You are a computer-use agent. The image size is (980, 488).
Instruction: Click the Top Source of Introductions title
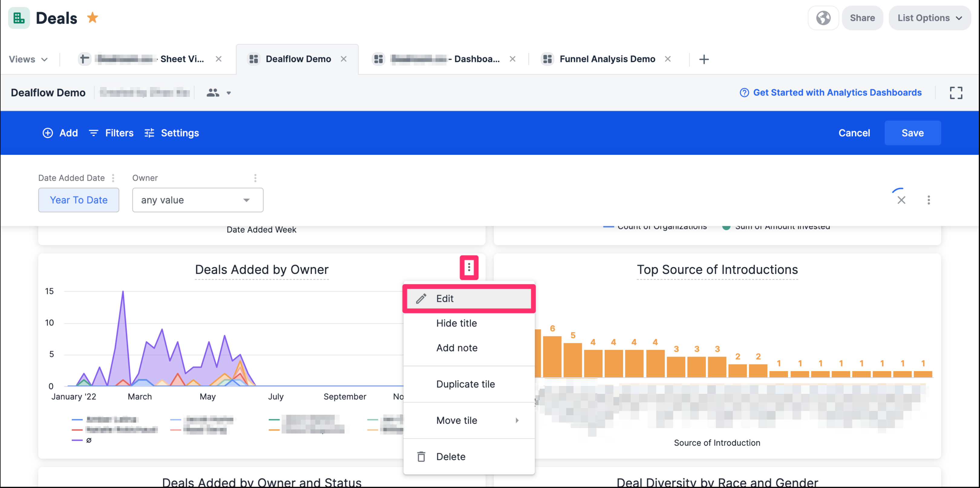717,269
